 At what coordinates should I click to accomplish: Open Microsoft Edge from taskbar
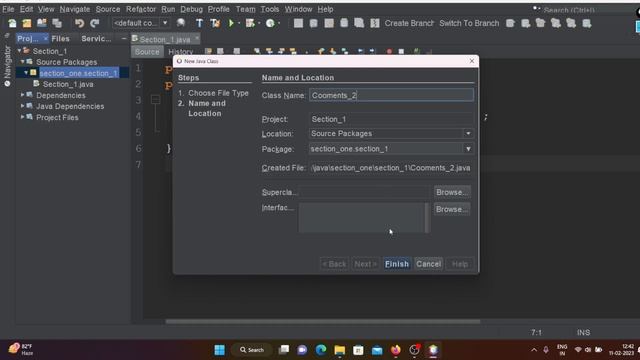click(321, 350)
